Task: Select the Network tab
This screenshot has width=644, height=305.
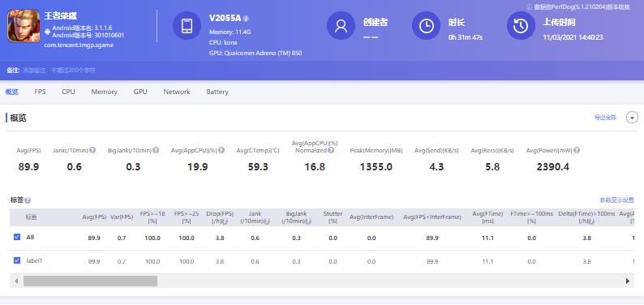Action: [177, 92]
